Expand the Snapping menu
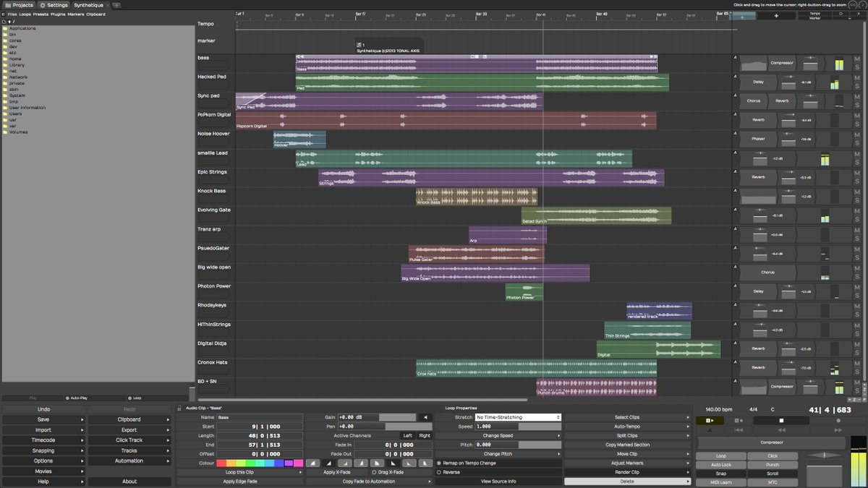Viewport: 868px width, 488px height. click(x=43, y=450)
